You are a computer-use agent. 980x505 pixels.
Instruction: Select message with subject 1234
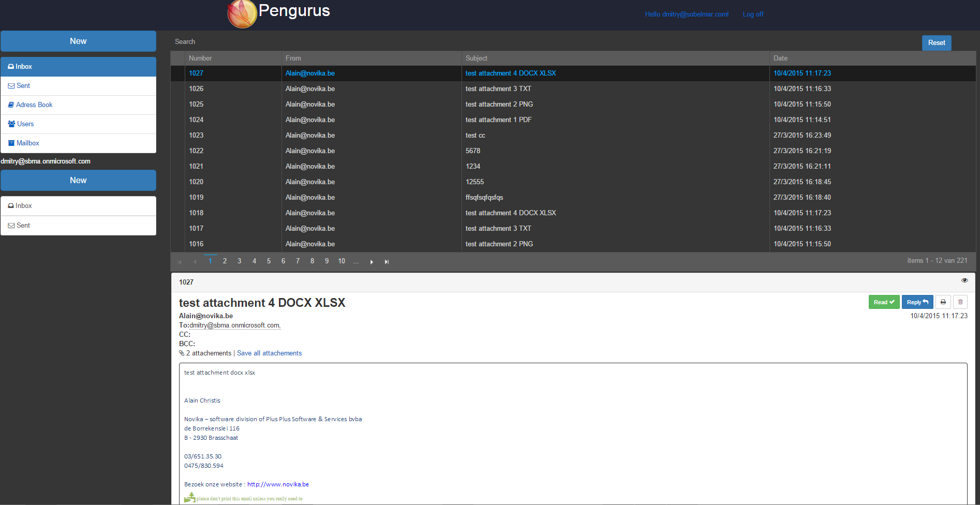click(573, 167)
